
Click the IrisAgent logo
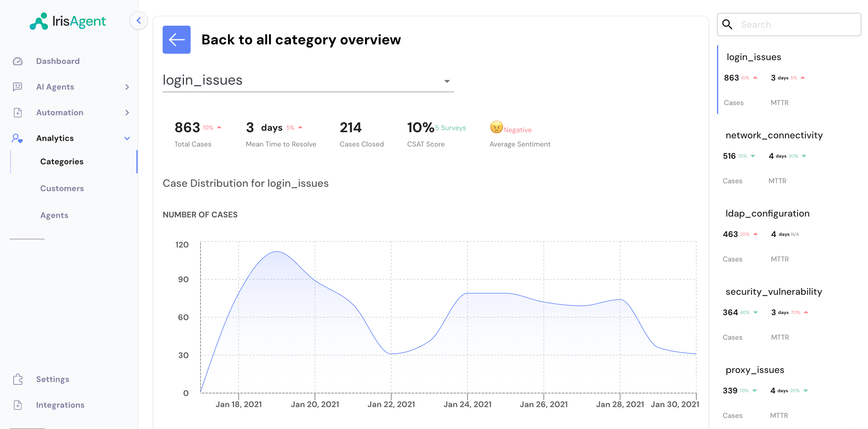[x=68, y=21]
